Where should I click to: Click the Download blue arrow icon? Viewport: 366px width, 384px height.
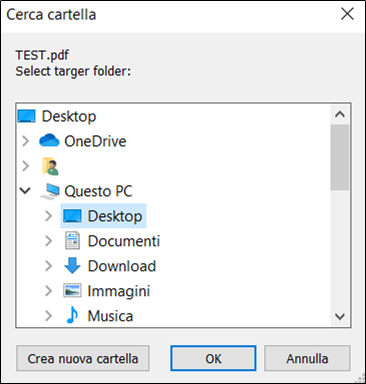click(72, 265)
